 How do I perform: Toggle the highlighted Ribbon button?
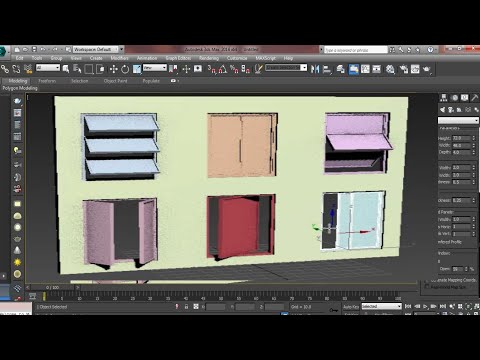click(x=354, y=69)
